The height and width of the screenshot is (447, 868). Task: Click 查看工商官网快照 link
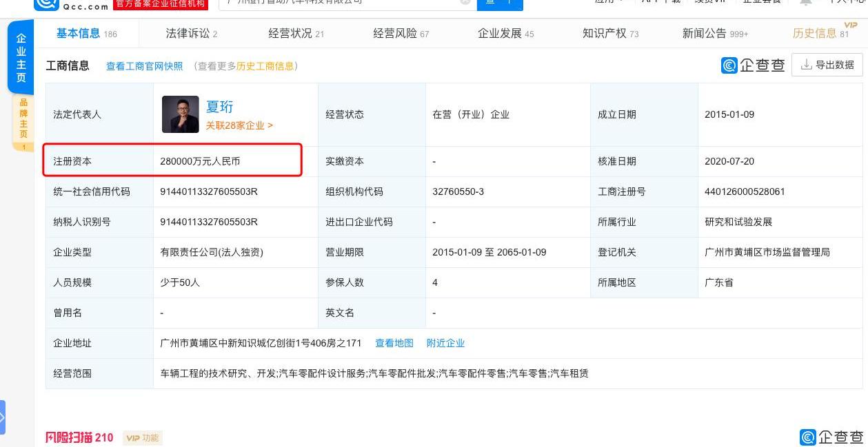(x=143, y=65)
